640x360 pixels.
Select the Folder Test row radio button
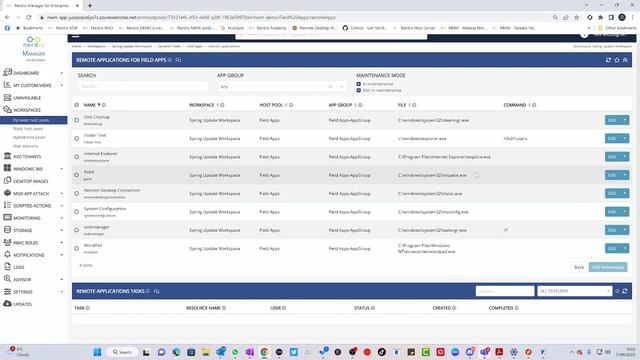pos(76,138)
